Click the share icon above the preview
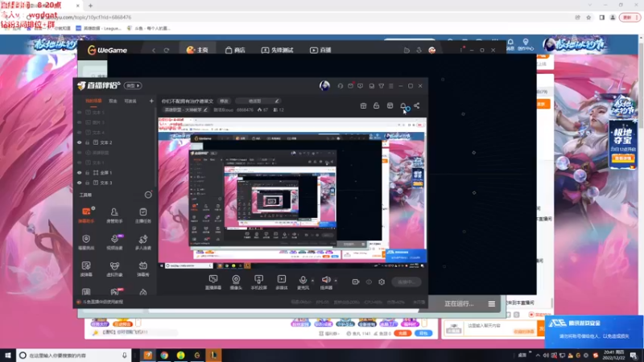 pyautogui.click(x=416, y=106)
